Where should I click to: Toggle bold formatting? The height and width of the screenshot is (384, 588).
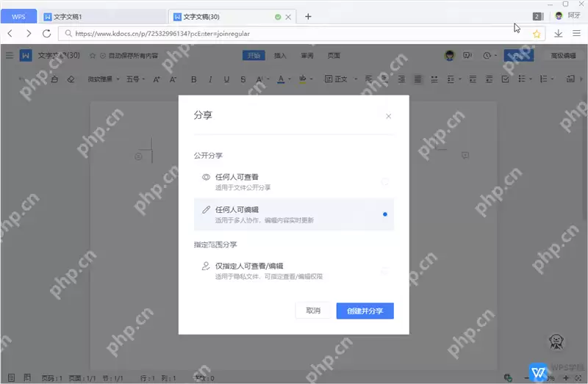pos(194,79)
